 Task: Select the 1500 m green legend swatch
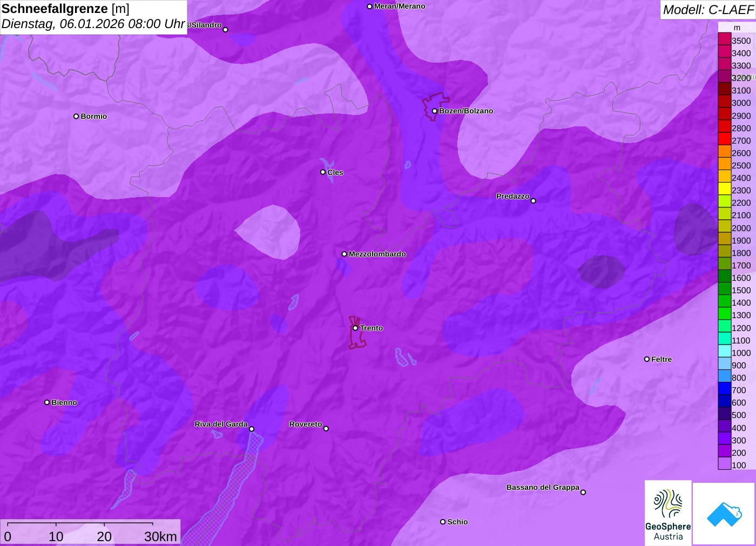(725, 289)
